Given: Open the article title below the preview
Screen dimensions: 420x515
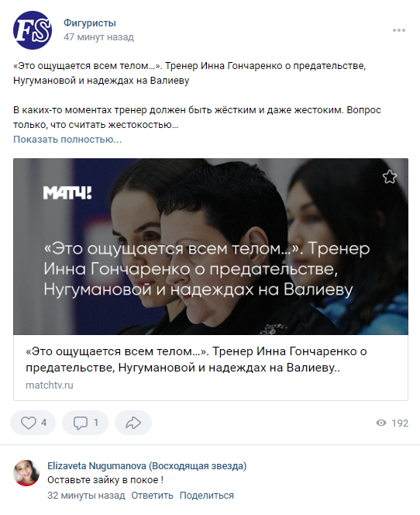Looking at the screenshot, I should click(x=196, y=359).
